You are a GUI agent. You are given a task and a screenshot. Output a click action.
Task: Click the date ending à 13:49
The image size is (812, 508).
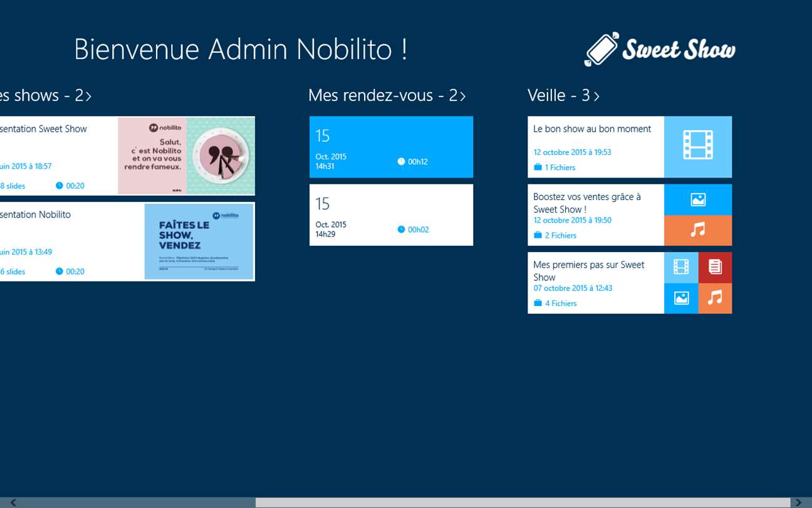pos(26,251)
